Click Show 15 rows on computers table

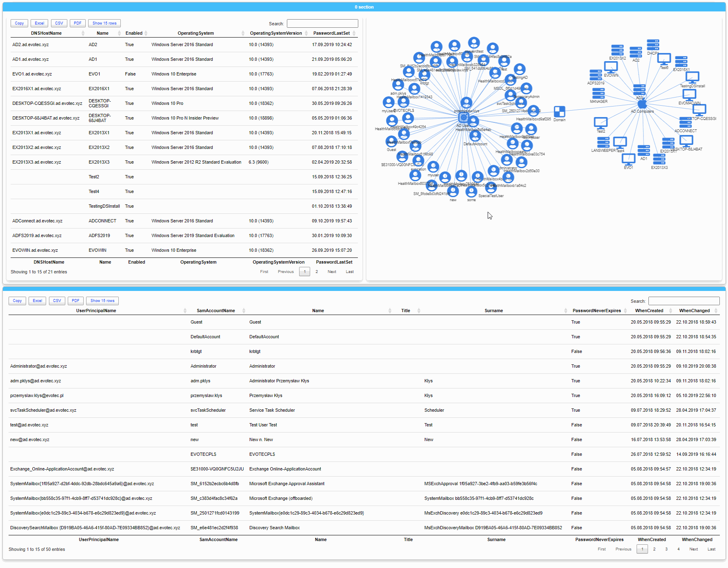[x=104, y=23]
